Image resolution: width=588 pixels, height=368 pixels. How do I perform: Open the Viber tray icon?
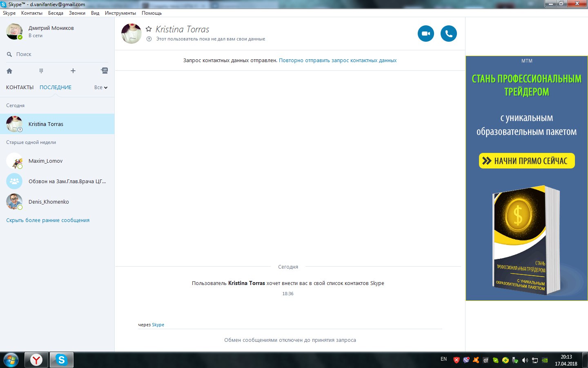[466, 360]
